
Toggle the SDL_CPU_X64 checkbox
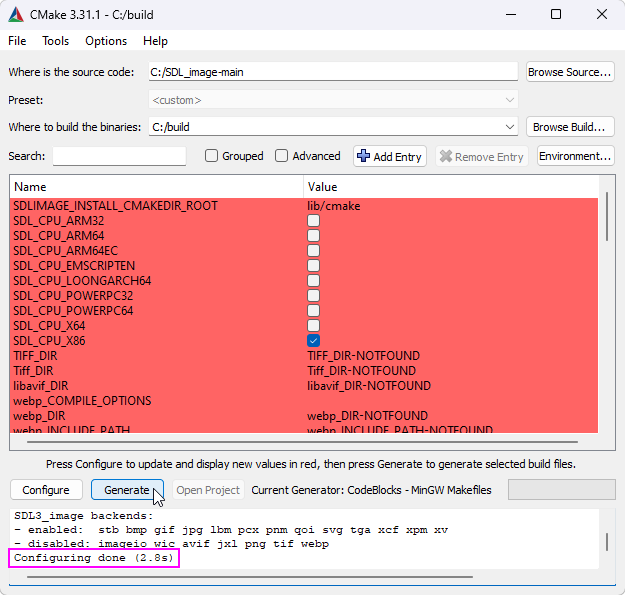point(313,326)
